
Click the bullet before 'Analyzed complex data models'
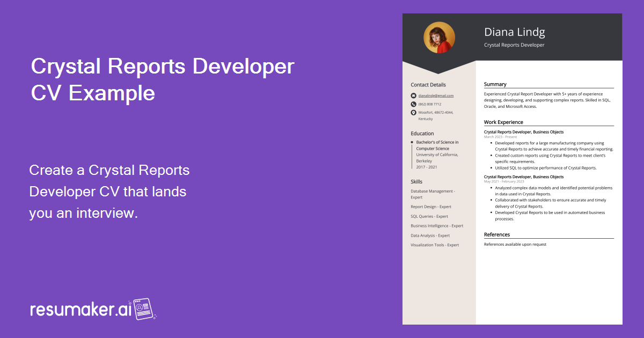(491, 188)
